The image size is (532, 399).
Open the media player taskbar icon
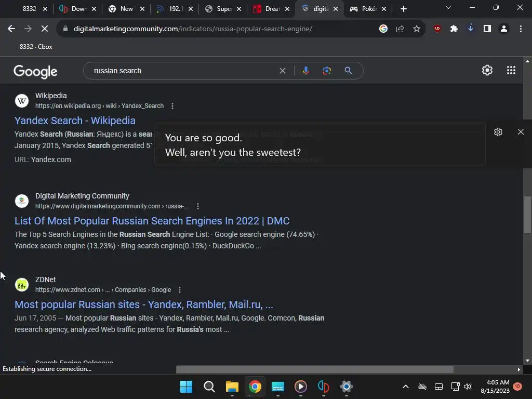[301, 387]
